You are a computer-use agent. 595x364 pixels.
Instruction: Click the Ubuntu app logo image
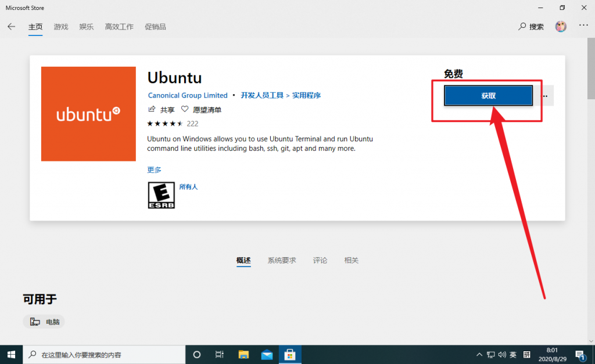88,114
